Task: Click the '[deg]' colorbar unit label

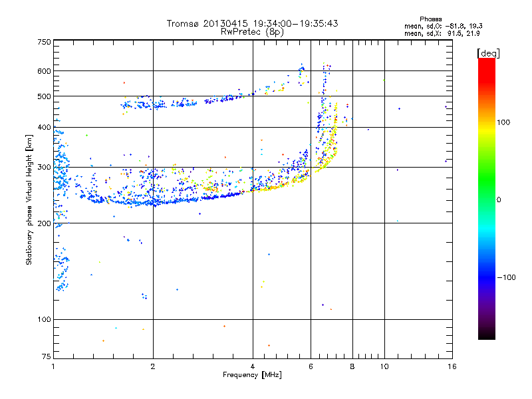Action: click(x=488, y=53)
